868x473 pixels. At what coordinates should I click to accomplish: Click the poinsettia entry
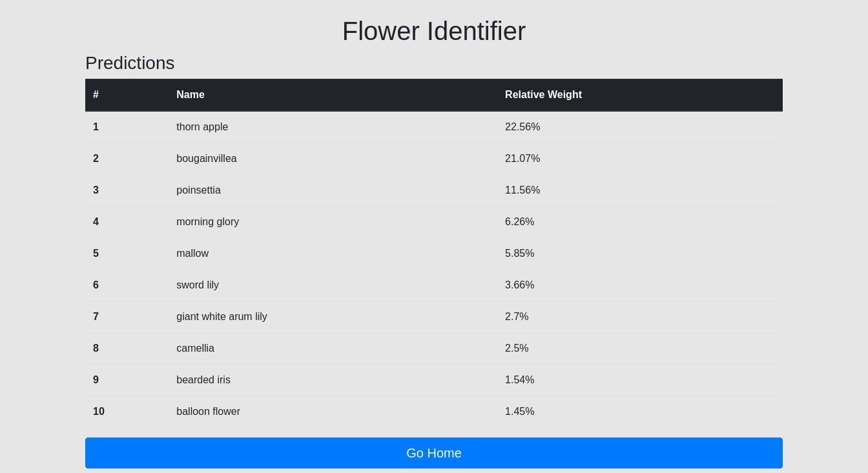pyautogui.click(x=198, y=190)
